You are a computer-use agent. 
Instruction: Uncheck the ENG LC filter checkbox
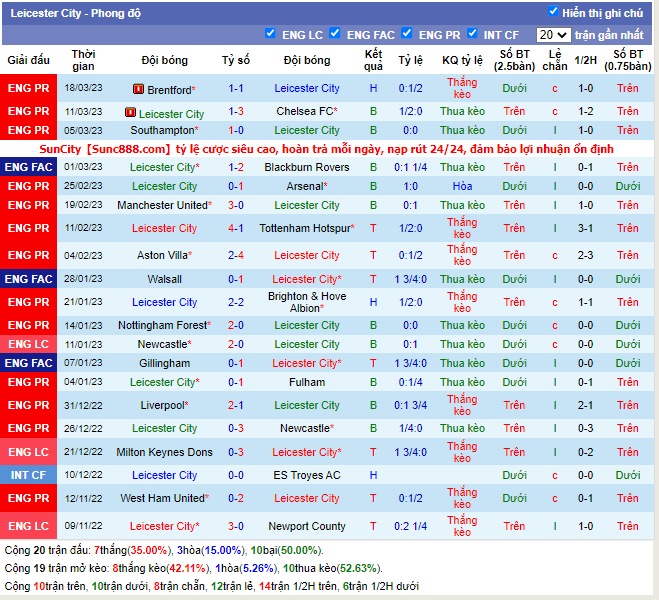click(270, 34)
